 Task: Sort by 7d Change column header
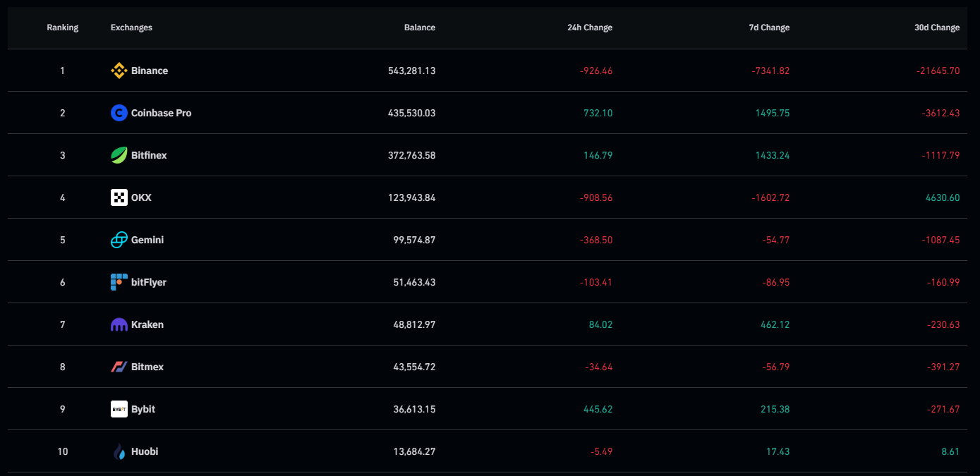[769, 28]
